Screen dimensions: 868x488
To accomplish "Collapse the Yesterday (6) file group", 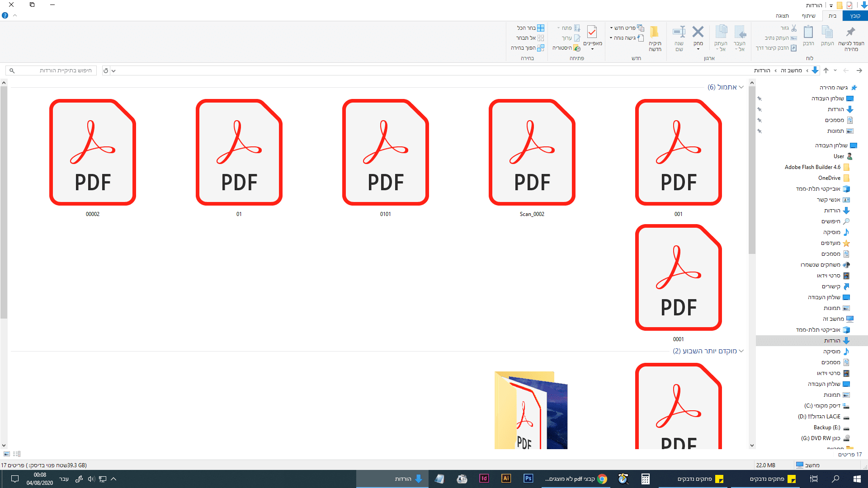I will point(741,87).
